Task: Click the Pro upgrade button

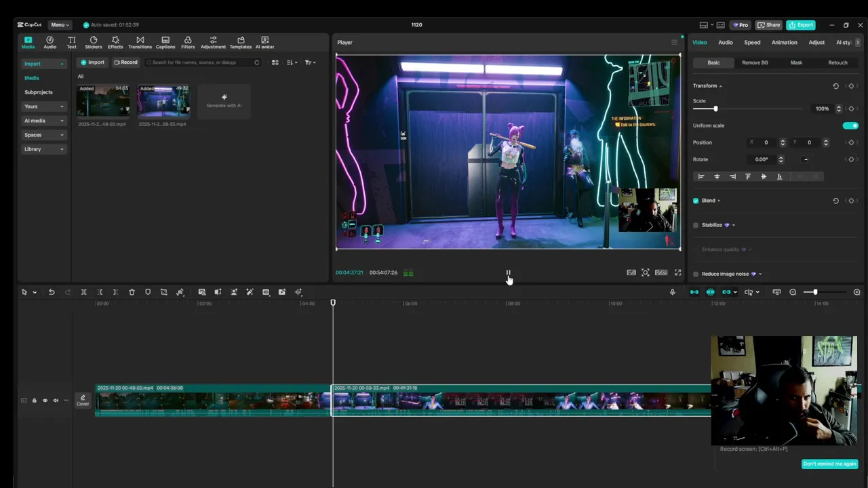Action: [x=740, y=25]
